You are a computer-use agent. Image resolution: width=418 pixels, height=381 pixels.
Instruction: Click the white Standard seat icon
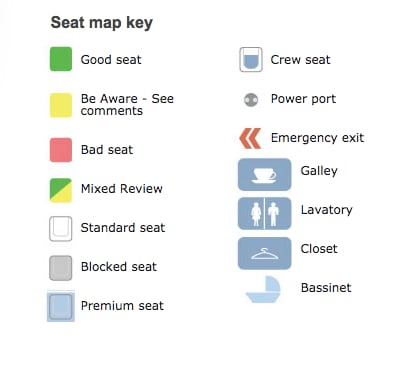[61, 229]
